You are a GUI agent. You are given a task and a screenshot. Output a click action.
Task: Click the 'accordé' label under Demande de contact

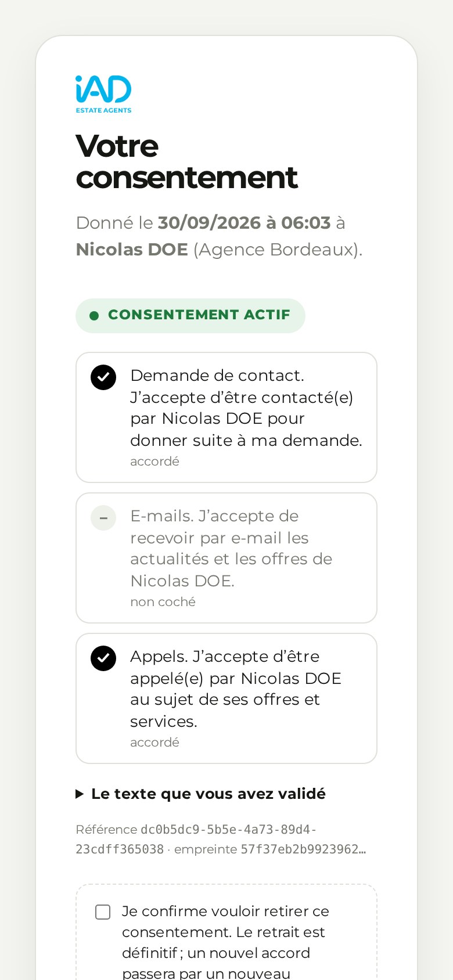[154, 462]
